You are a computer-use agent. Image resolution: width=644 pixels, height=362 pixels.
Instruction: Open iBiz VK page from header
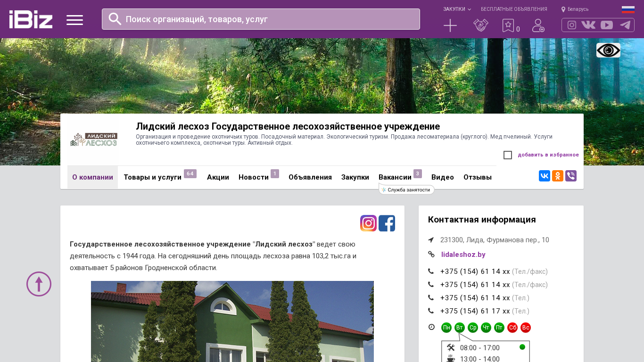coord(588,25)
